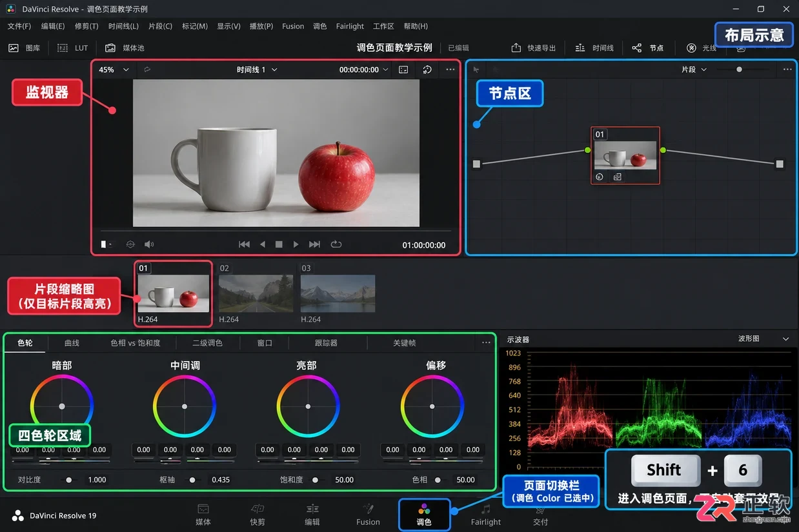This screenshot has height=532, width=799.
Task: Adjust the 饱和度 saturation slider
Action: click(316, 480)
